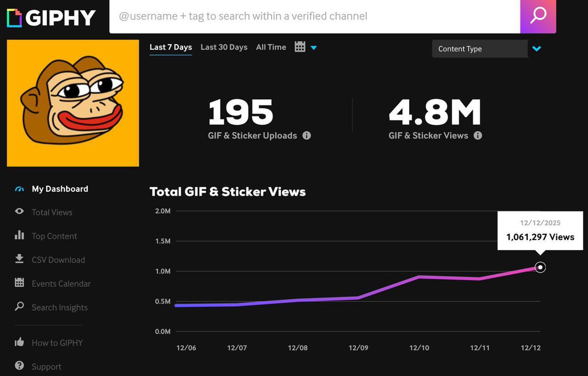The height and width of the screenshot is (376, 588).
Task: Open How to GIPHY link
Action: (x=57, y=343)
